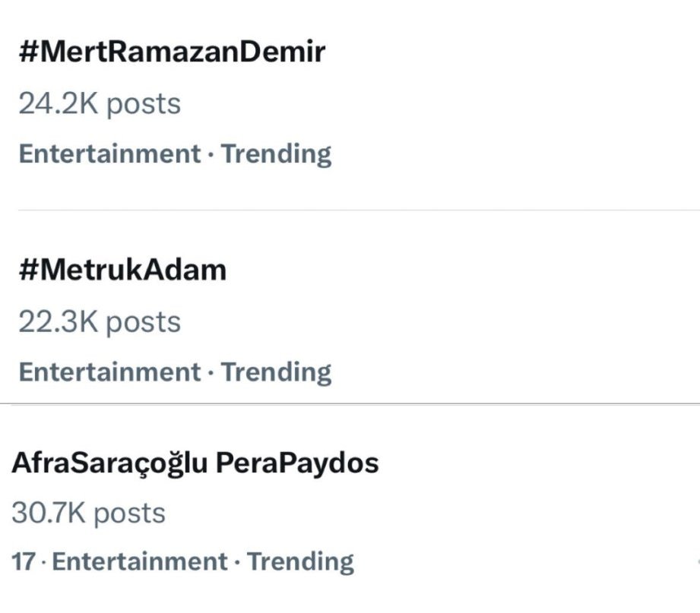
Task: Click the word posts after 22.3K
Action: click(143, 321)
